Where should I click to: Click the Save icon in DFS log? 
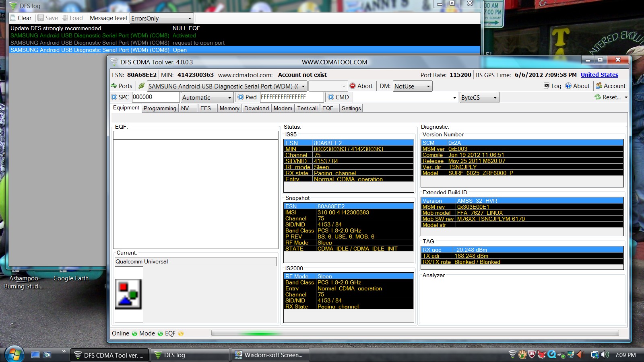click(41, 18)
